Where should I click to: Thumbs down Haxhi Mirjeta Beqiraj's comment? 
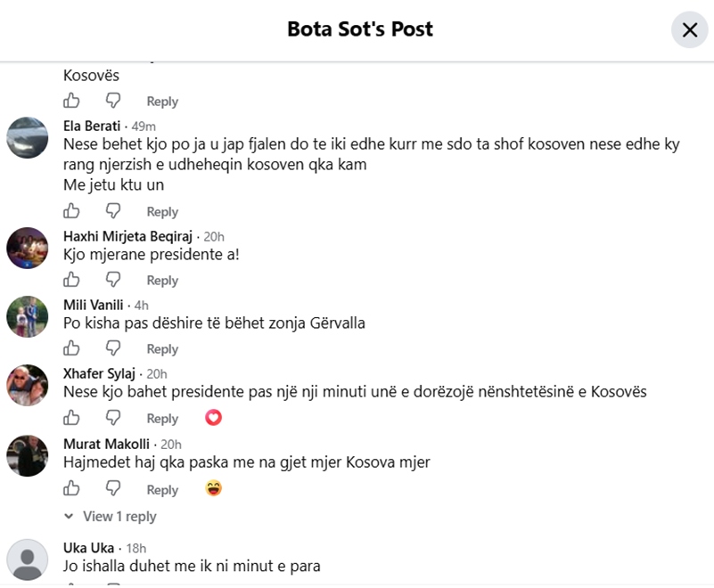click(113, 280)
